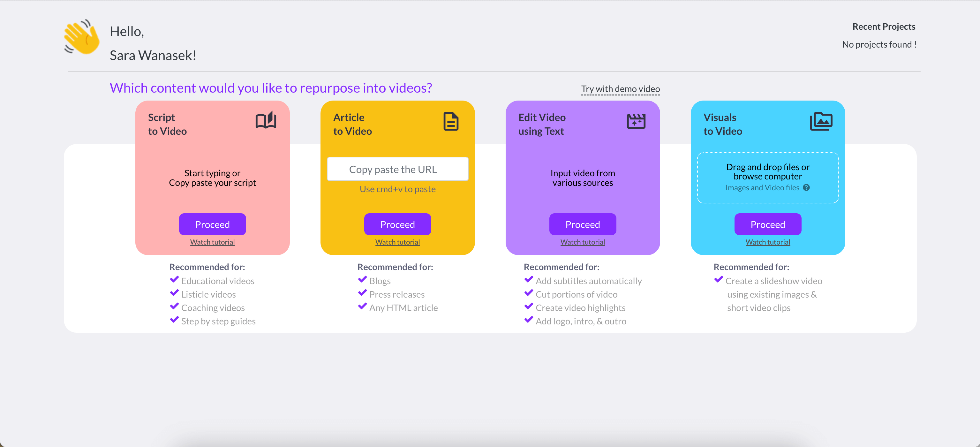980x447 pixels.
Task: Click the Edit Video proceed button
Action: (x=583, y=224)
